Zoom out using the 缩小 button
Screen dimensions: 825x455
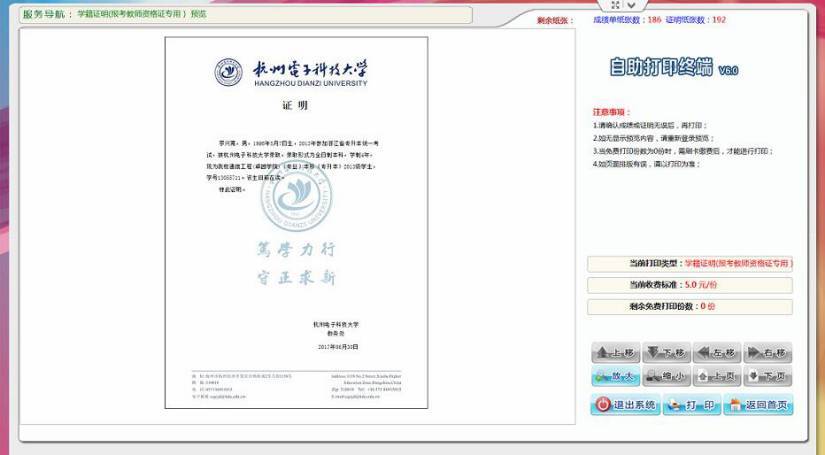point(666,376)
